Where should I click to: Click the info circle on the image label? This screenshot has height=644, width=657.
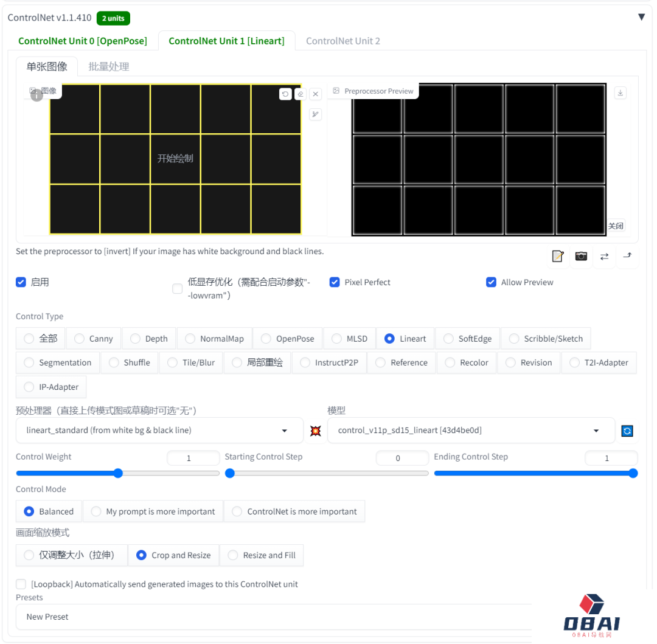[37, 95]
